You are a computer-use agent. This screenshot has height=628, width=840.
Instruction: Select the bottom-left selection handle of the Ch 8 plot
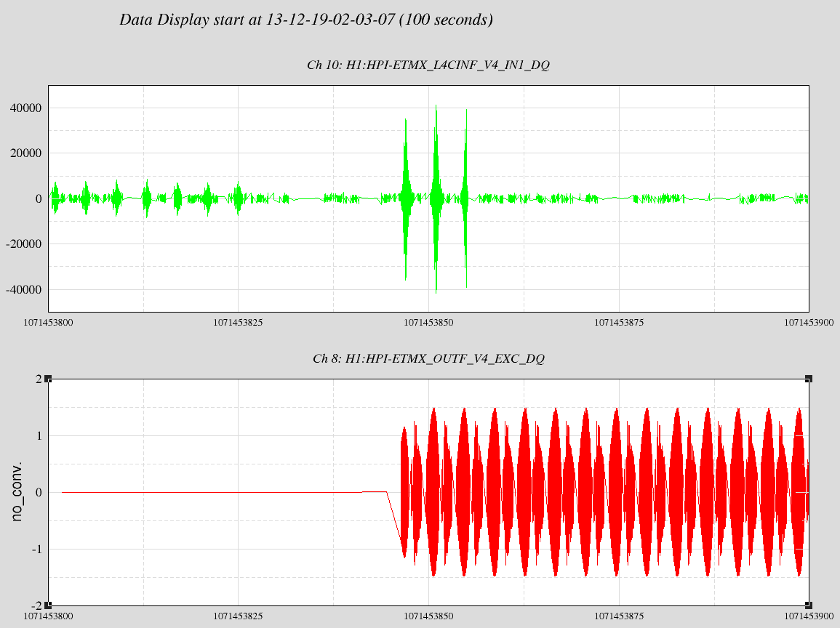pos(48,605)
